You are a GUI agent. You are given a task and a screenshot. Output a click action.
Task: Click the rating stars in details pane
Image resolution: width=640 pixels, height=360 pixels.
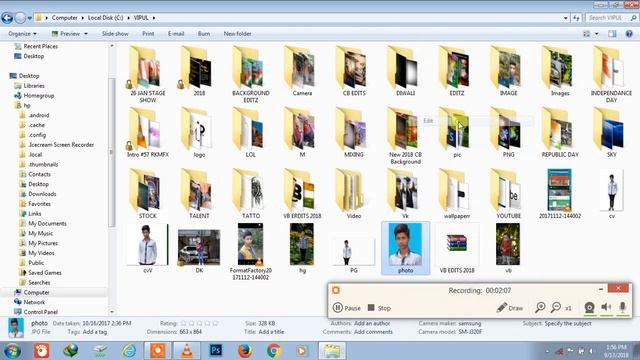[199, 323]
